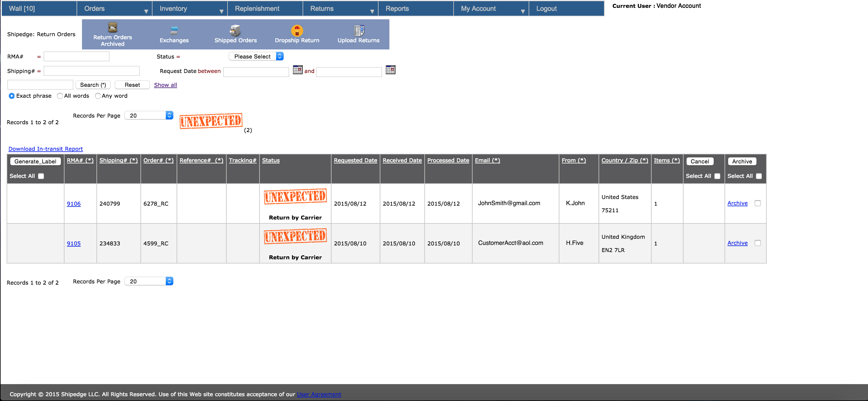Click the Exchanges arrows icon
This screenshot has width=868, height=401.
point(174,30)
